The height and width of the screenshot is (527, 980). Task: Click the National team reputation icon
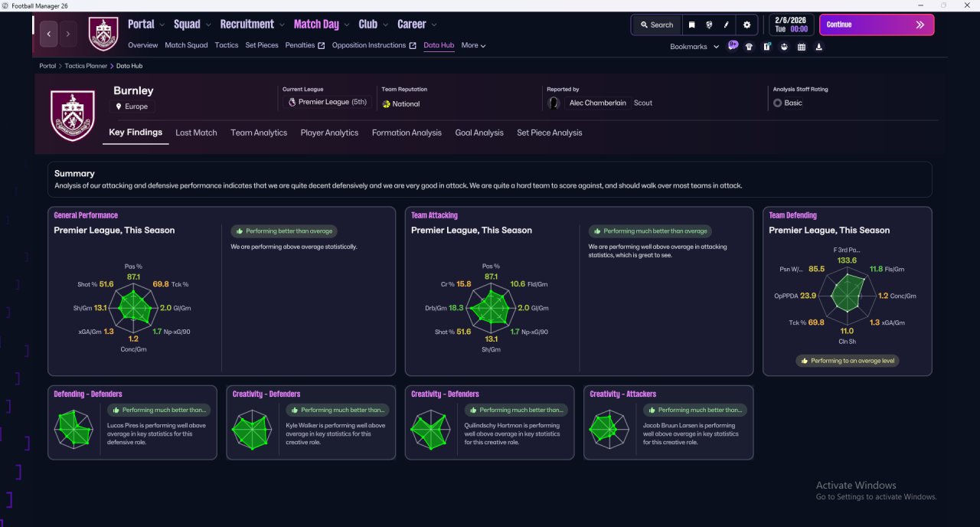386,104
